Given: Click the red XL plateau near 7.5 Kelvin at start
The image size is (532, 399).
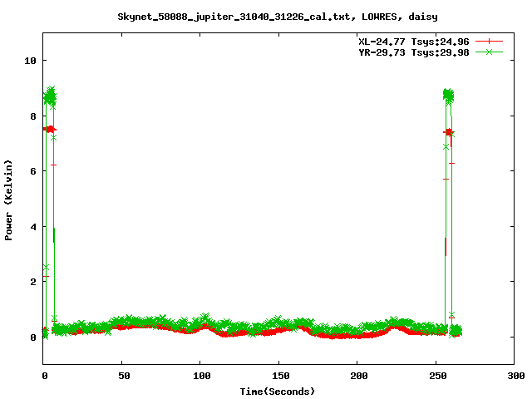Looking at the screenshot, I should coord(50,130).
